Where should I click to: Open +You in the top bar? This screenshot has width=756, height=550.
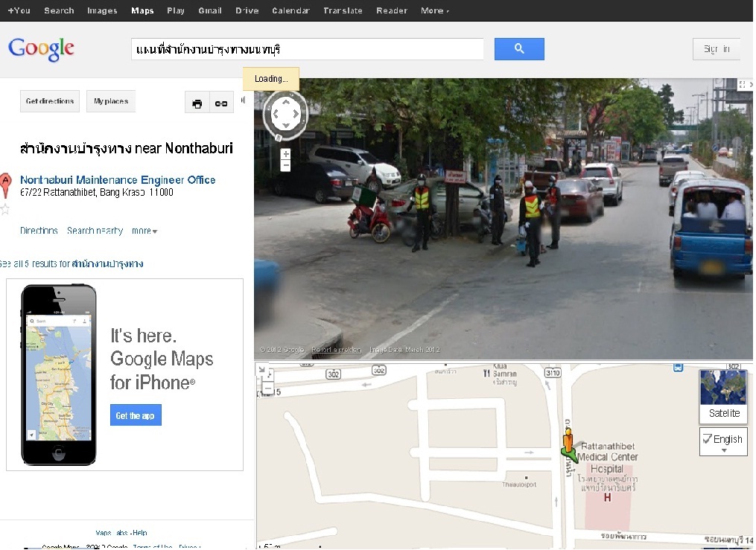(x=19, y=10)
